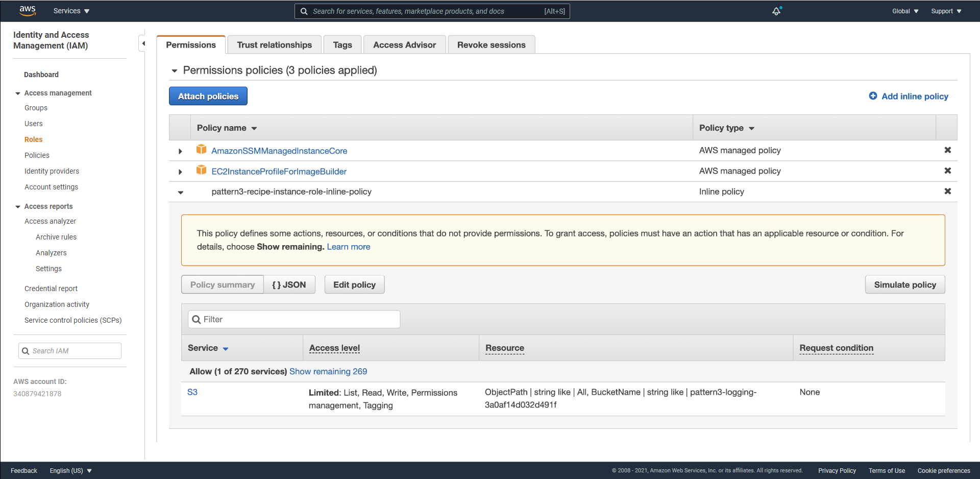
Task: Open the notifications bell icon
Action: pyautogui.click(x=776, y=11)
